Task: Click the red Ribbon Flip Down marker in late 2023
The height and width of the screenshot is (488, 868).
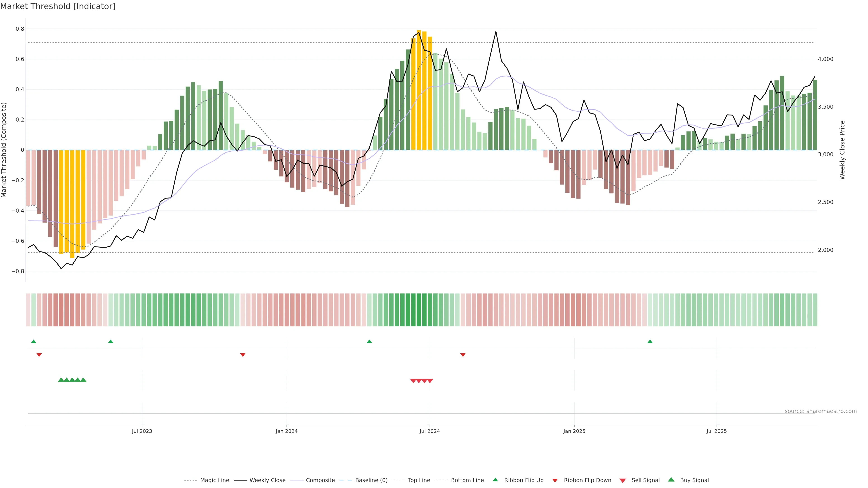Action: coord(243,355)
